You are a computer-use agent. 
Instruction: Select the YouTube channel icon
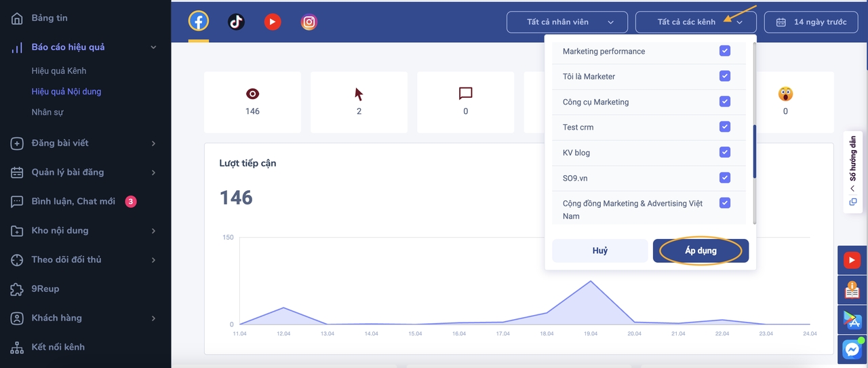(x=273, y=22)
